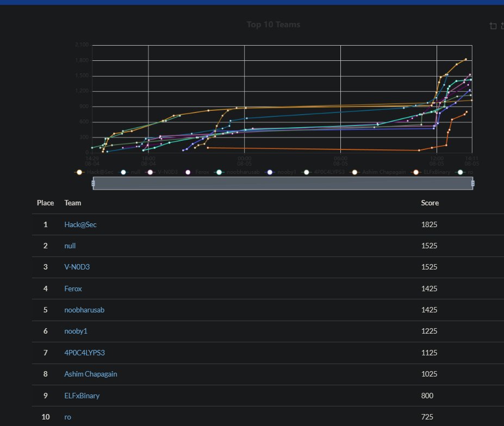504x426 pixels.
Task: Click the Team column header
Action: 73,203
